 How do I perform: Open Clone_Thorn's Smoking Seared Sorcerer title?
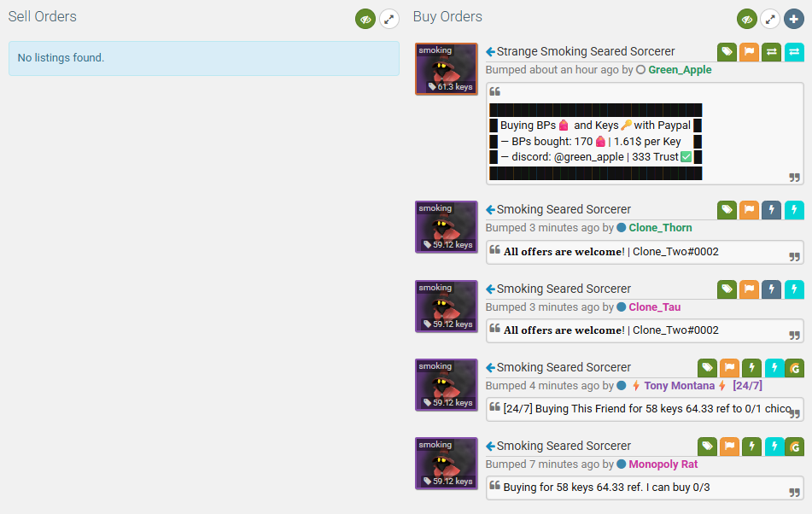[564, 210]
